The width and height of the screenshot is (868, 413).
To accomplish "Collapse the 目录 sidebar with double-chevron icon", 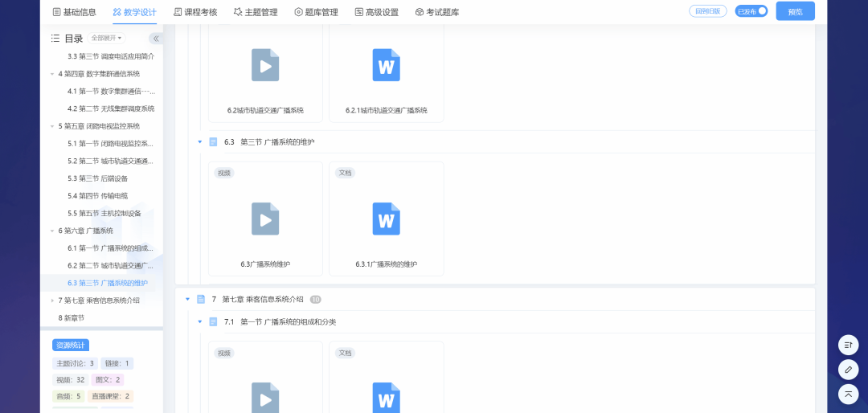I will (x=156, y=39).
